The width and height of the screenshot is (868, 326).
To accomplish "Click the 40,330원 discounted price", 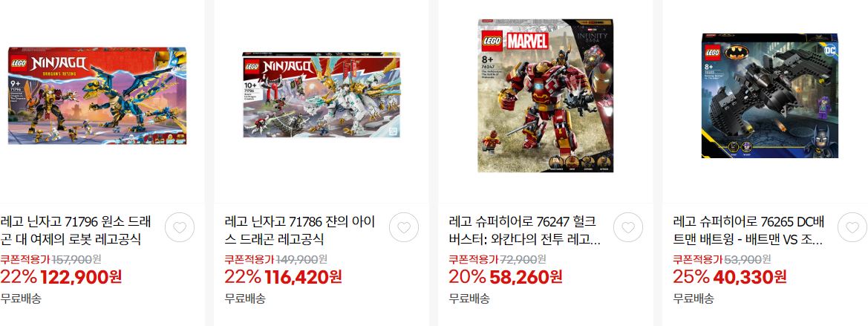I will click(749, 276).
